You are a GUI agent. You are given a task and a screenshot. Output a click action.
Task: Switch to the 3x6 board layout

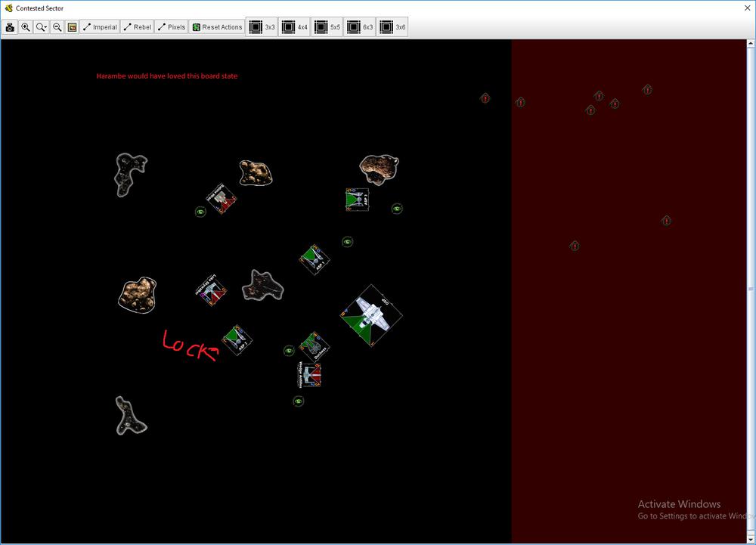(x=392, y=27)
